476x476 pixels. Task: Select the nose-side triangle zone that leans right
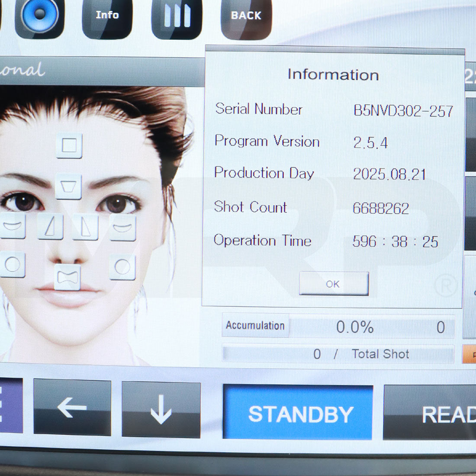pos(50,226)
